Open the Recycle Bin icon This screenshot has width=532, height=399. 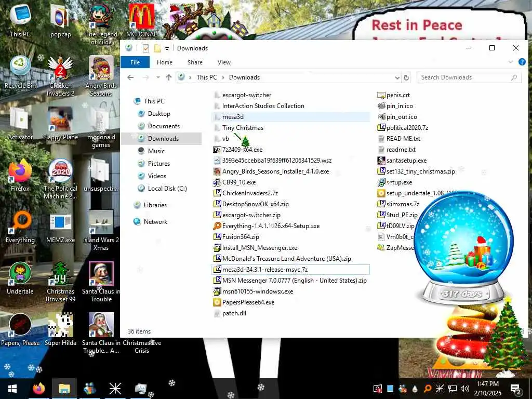click(x=20, y=73)
